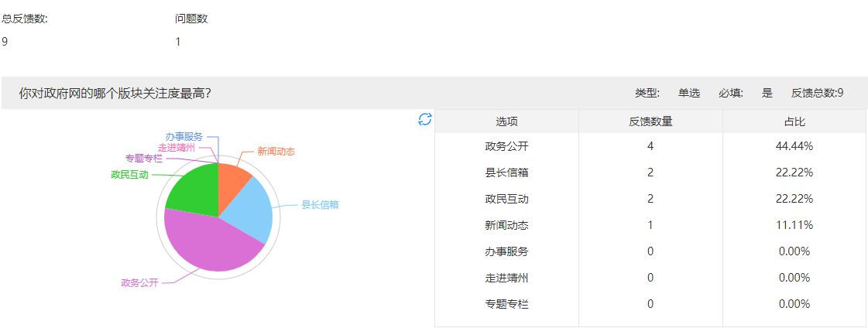Select the 新闻动态 table row option

(x=506, y=225)
